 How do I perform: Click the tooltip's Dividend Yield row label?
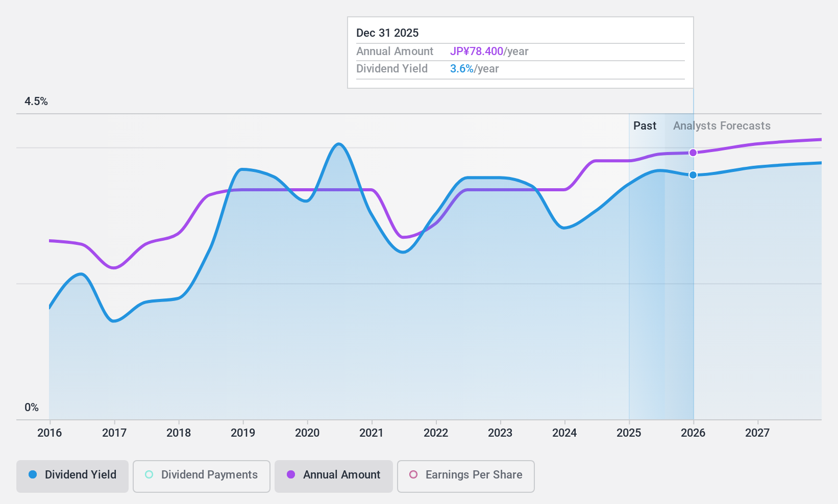pos(392,69)
